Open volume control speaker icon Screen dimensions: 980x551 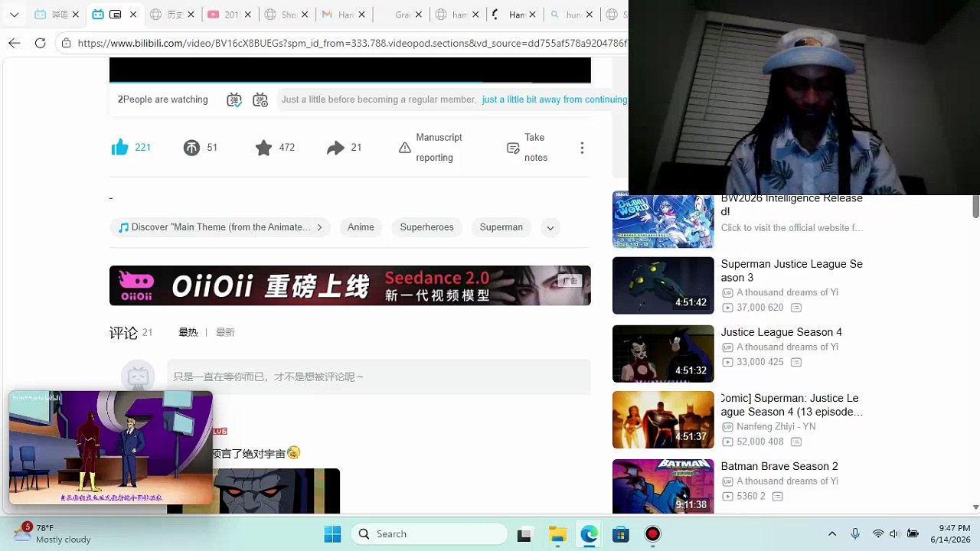pos(894,534)
